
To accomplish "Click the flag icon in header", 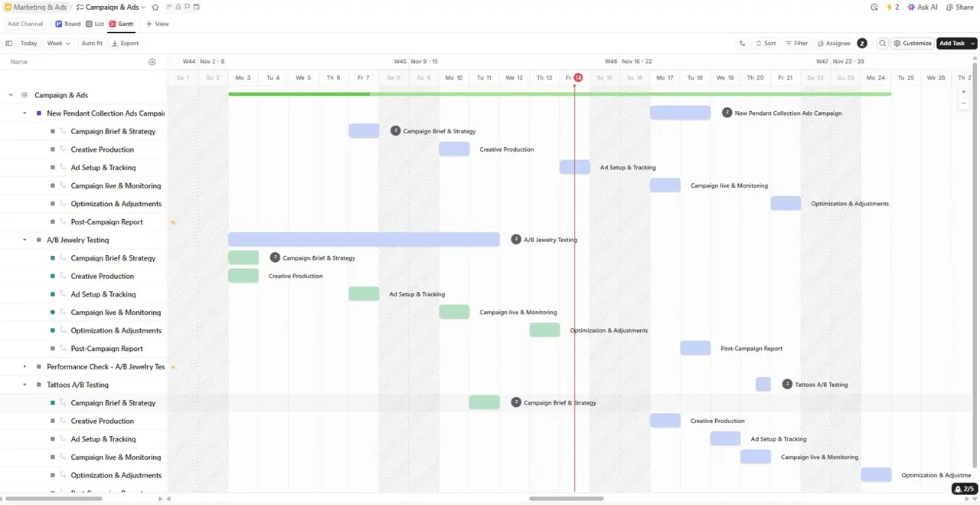I will (x=188, y=7).
